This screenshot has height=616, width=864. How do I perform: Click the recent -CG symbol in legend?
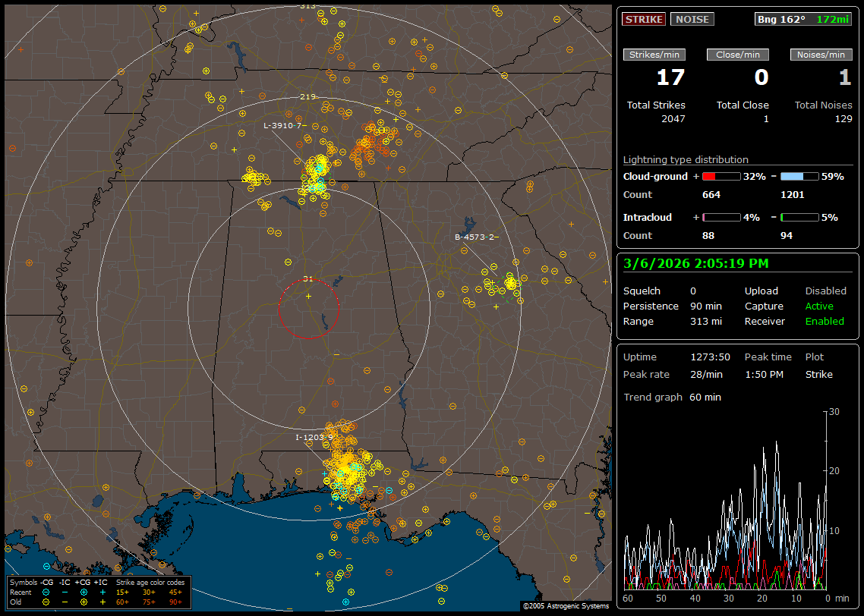click(x=46, y=592)
